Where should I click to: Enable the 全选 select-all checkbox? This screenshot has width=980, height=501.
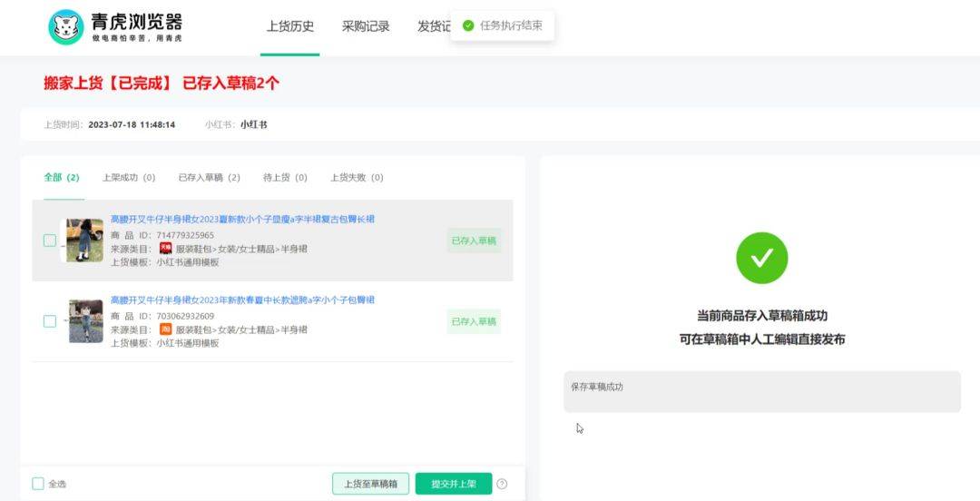[38, 484]
